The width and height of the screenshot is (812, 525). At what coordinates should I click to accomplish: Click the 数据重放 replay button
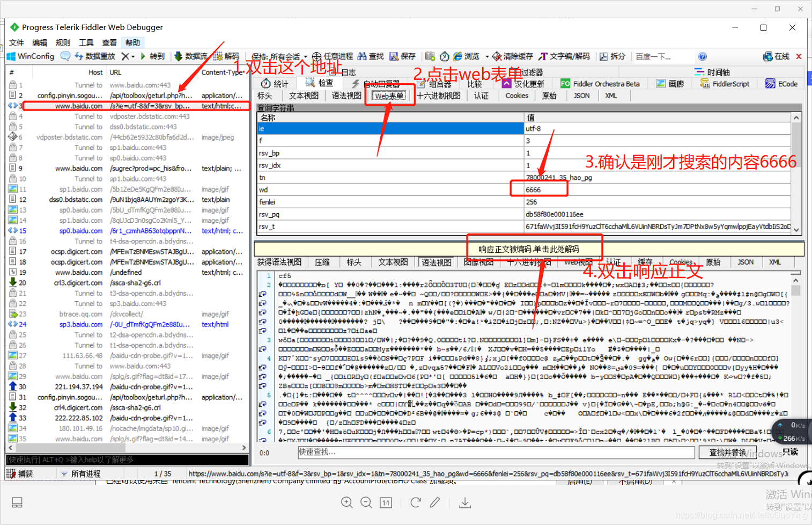95,56
